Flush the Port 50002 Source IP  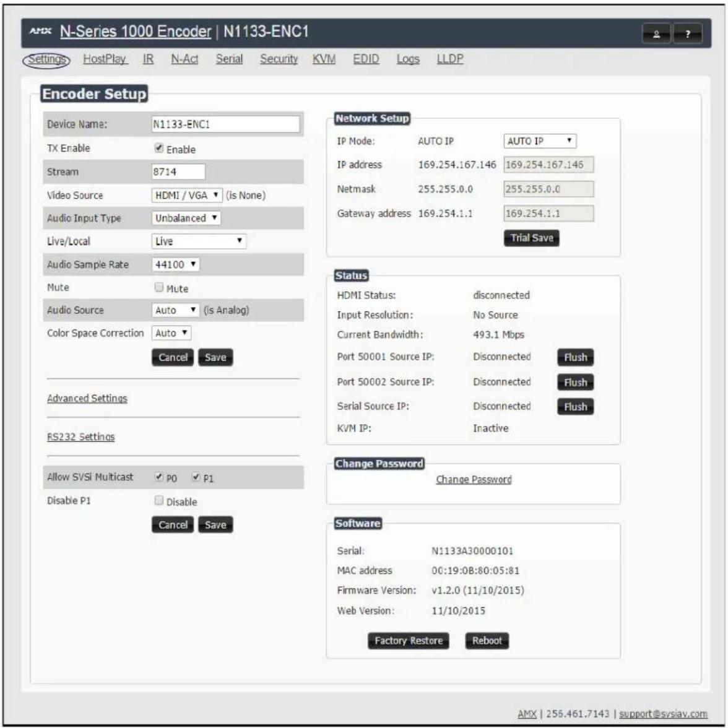pos(575,383)
